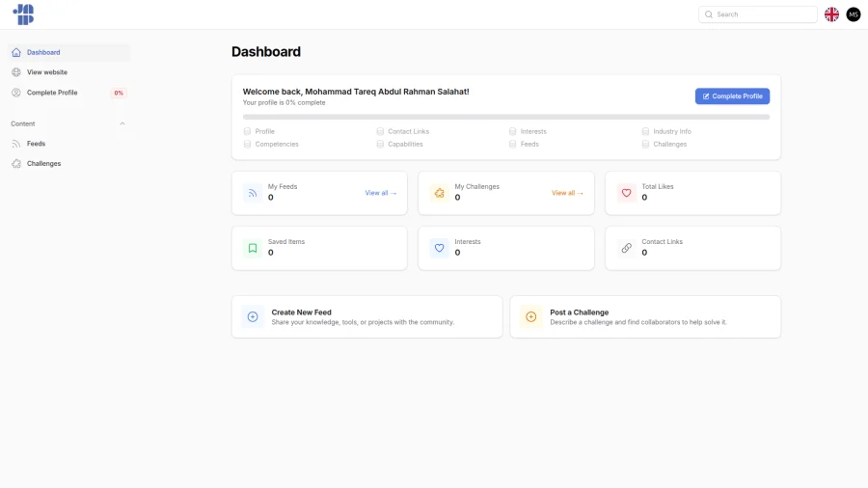Viewport: 868px width, 488px height.
Task: Click the My Challenges puzzle card icon
Action: pyautogui.click(x=439, y=193)
